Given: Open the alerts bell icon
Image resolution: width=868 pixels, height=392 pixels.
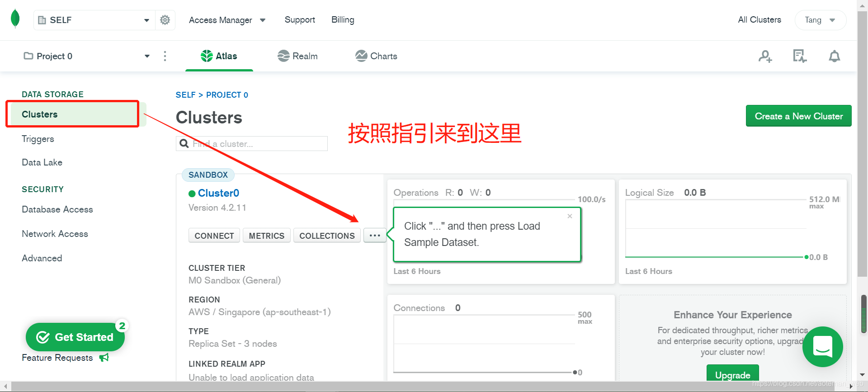Looking at the screenshot, I should pyautogui.click(x=835, y=56).
